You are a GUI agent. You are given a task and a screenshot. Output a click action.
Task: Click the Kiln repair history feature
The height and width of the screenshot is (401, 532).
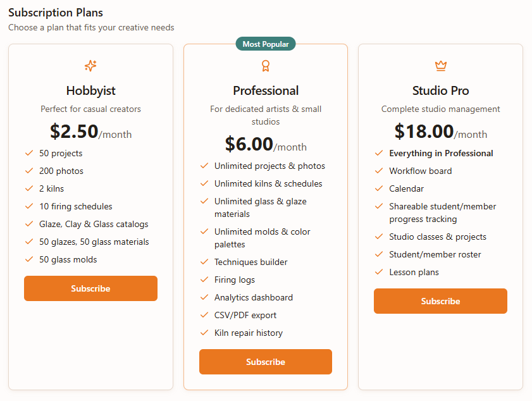coord(248,333)
